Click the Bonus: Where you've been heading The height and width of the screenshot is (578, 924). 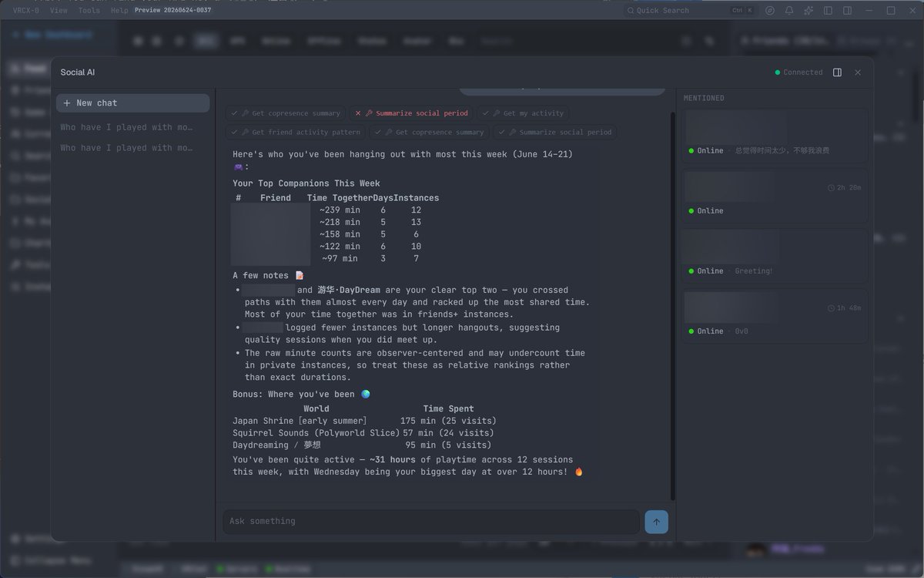coord(301,395)
